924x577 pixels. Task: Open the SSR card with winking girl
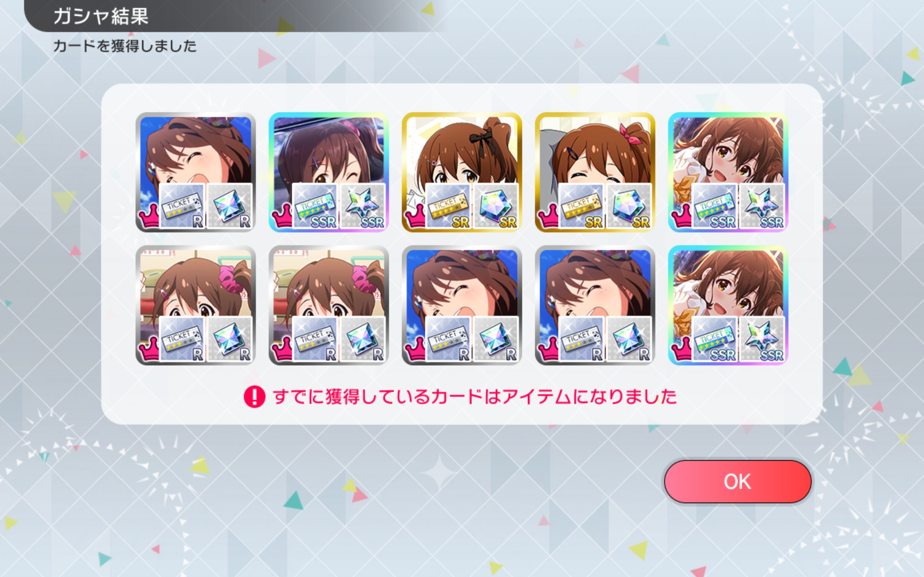coord(329,172)
